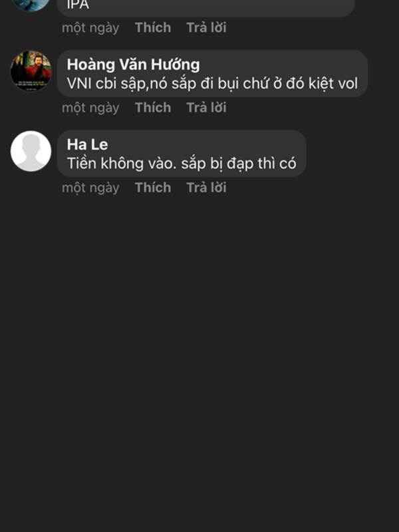399x532 pixels.
Task: Tap the 'một ngày' timestamp below IPA comment
Action: (x=90, y=28)
